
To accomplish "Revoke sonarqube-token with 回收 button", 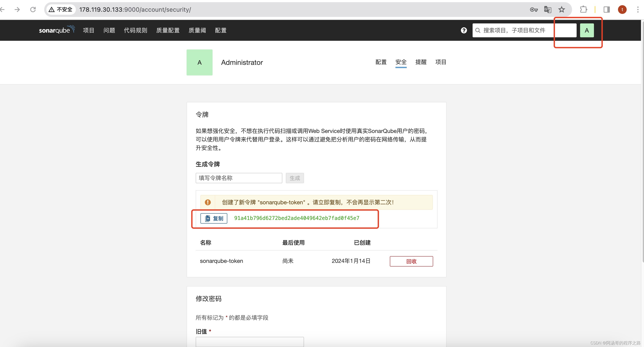I will point(411,261).
